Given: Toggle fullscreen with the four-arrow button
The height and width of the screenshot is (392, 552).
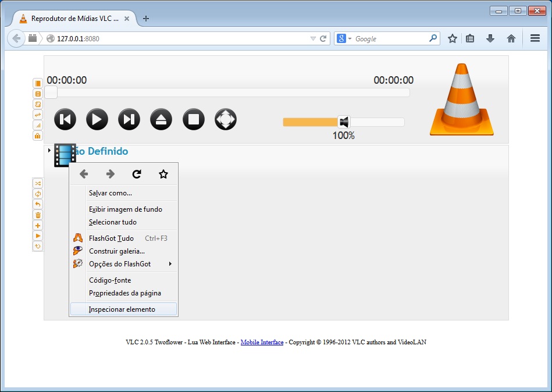Looking at the screenshot, I should (226, 119).
